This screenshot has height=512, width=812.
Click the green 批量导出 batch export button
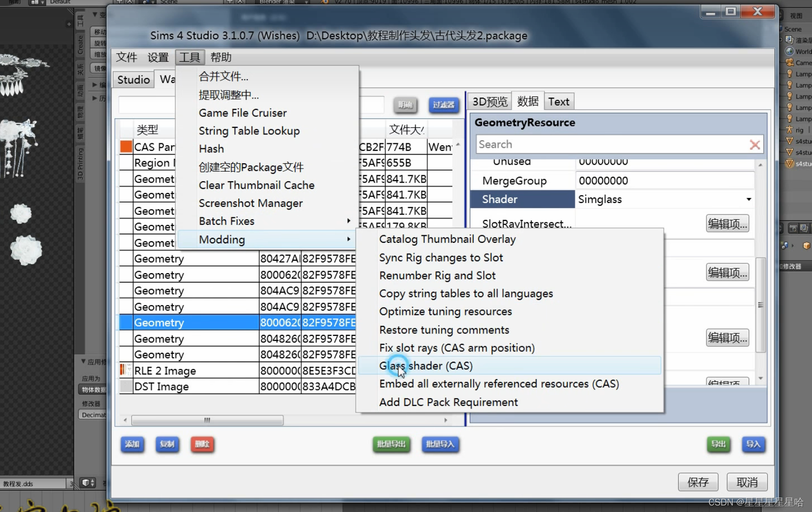coord(391,444)
